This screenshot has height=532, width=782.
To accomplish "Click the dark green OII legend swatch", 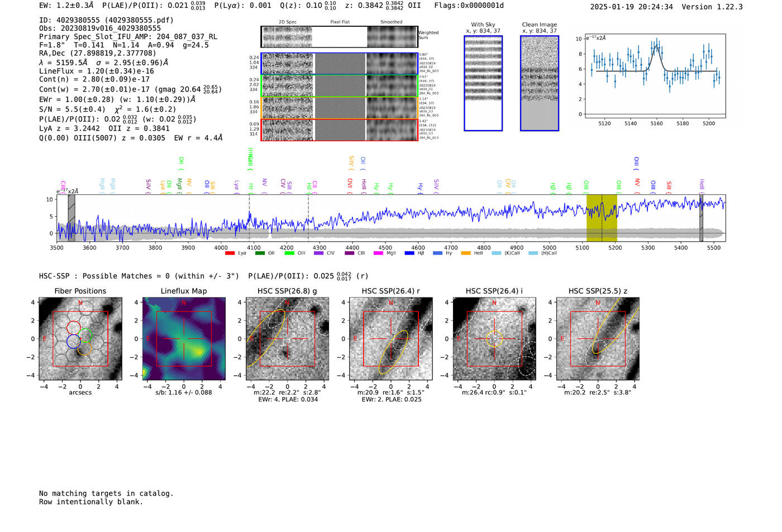I will click(260, 253).
